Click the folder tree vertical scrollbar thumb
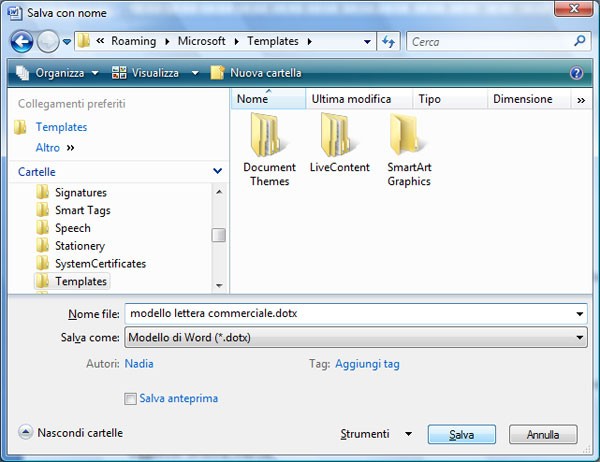Viewport: 600px width, 462px height. (x=218, y=236)
